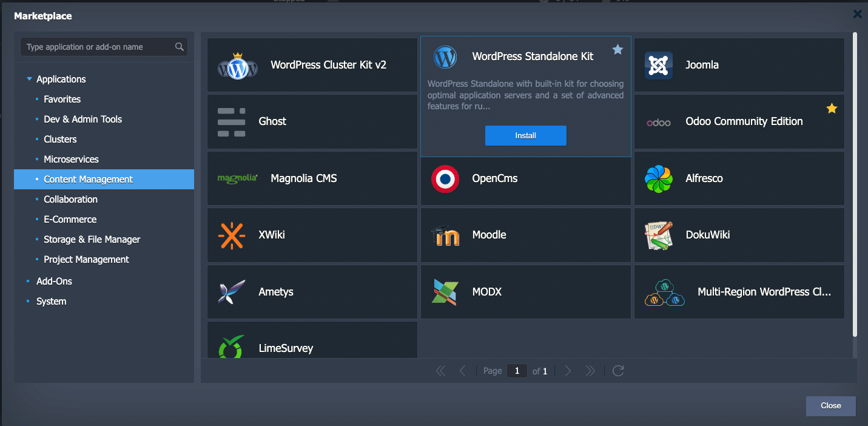This screenshot has width=868, height=426.
Task: Click the search magnifier icon
Action: point(180,47)
